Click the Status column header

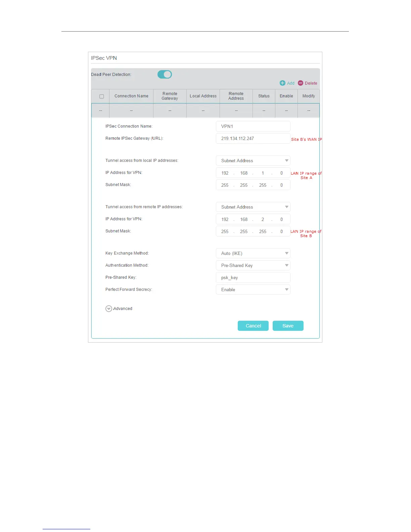point(264,96)
